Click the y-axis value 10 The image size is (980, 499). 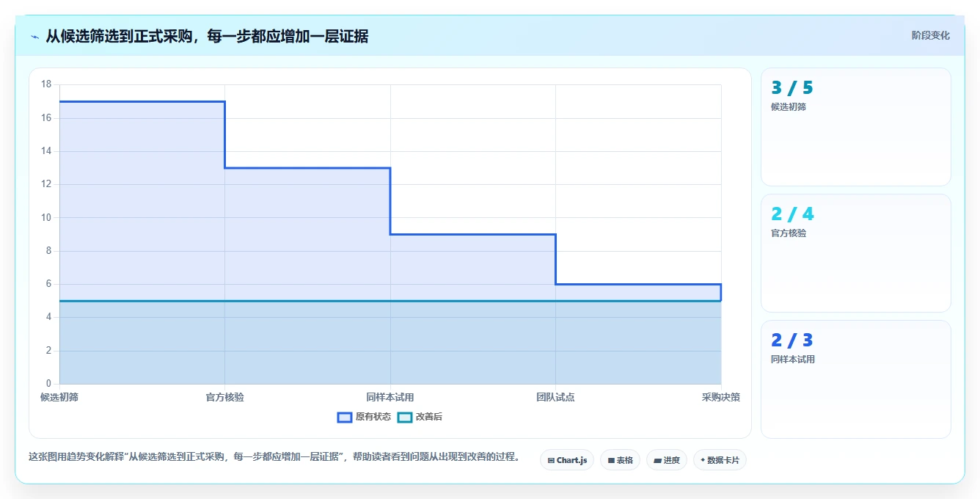46,217
